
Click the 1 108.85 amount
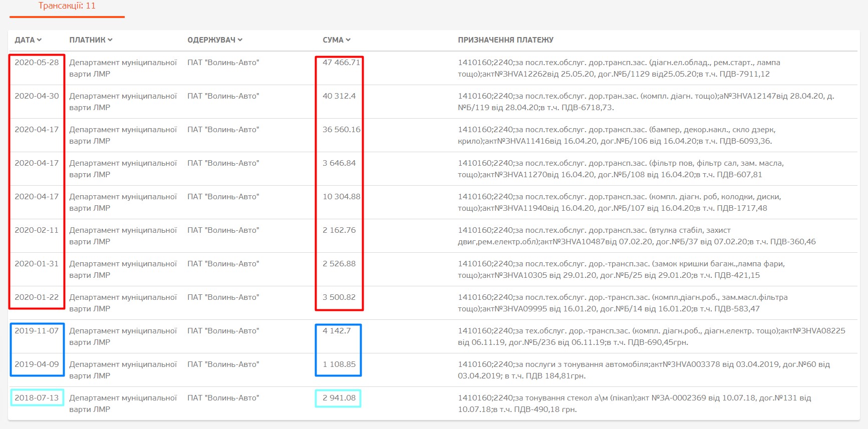point(339,364)
